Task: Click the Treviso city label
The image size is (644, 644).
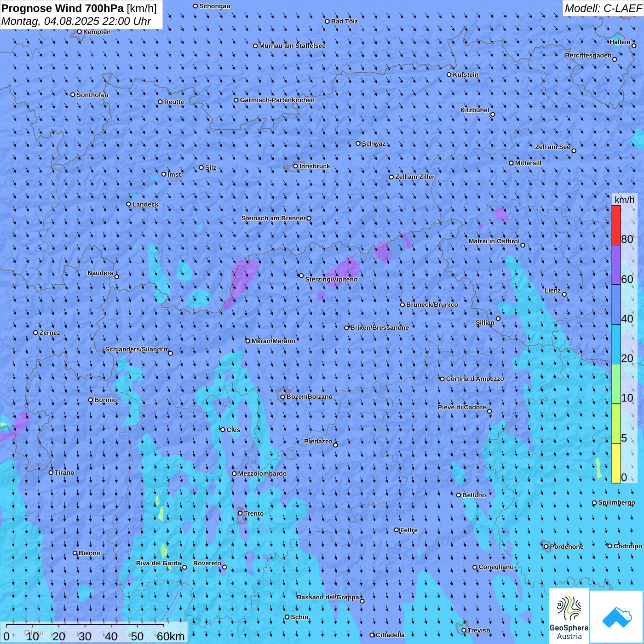Action: point(478,630)
